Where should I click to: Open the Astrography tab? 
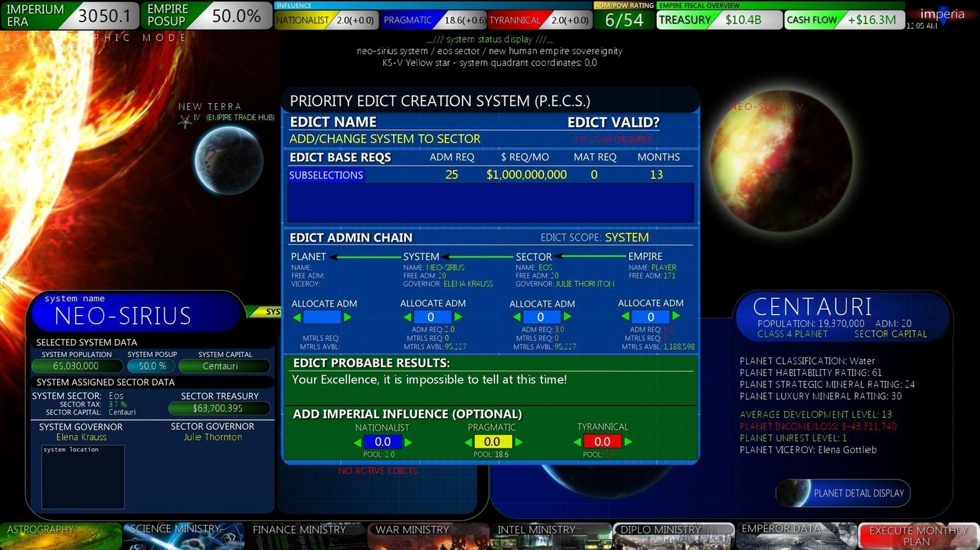pyautogui.click(x=61, y=536)
